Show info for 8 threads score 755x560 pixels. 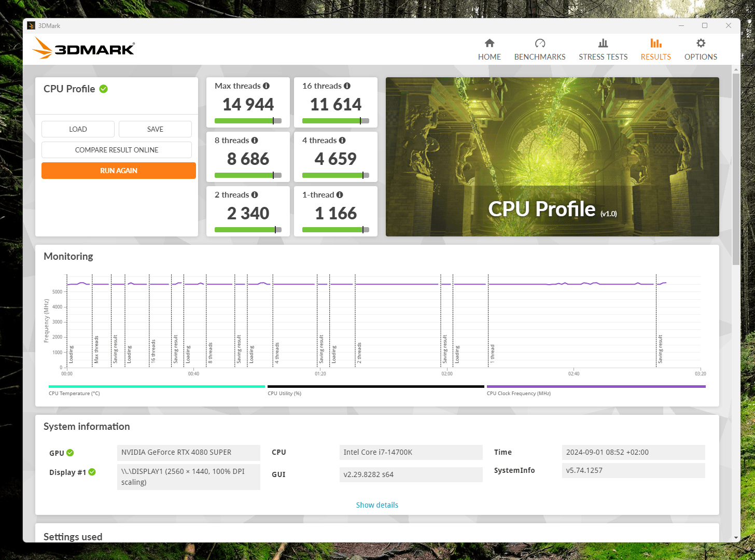pos(255,141)
